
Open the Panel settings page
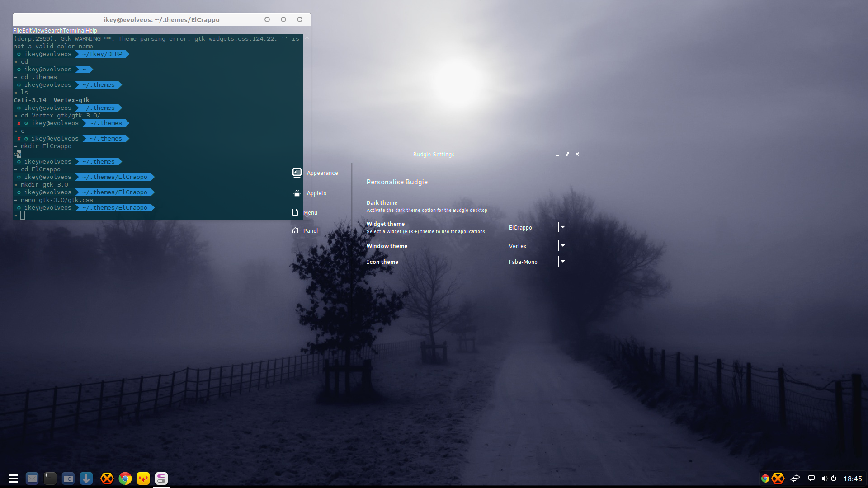pyautogui.click(x=319, y=230)
